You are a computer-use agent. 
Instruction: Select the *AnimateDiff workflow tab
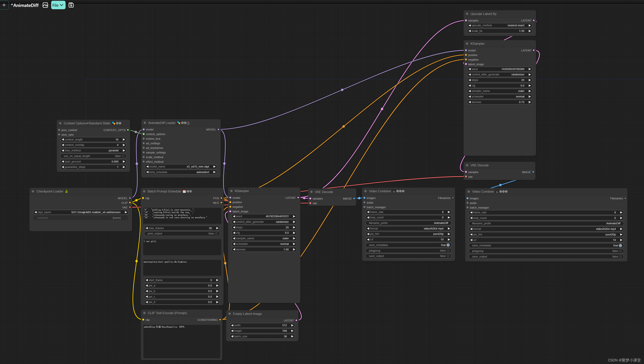(25, 5)
